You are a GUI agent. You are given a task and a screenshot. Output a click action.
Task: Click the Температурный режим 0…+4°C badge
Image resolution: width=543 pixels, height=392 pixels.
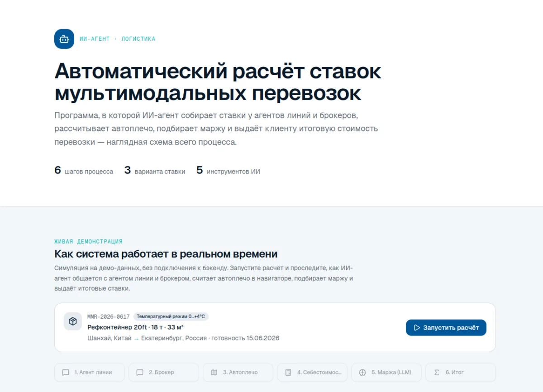coord(171,317)
